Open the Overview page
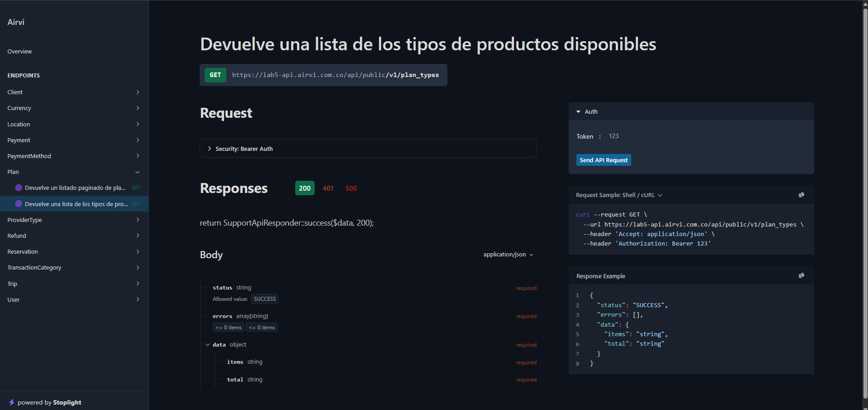The image size is (868, 410). (x=19, y=52)
